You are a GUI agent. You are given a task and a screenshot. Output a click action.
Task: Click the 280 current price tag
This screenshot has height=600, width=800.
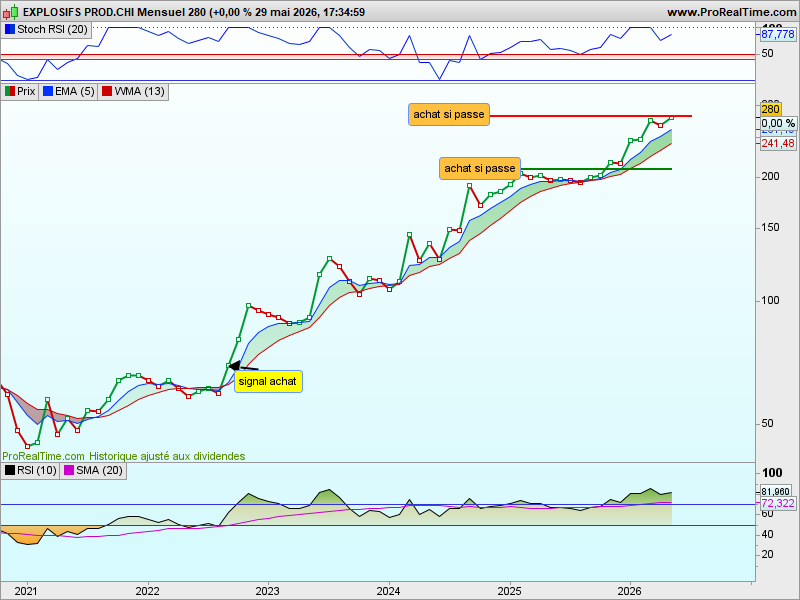coord(770,109)
